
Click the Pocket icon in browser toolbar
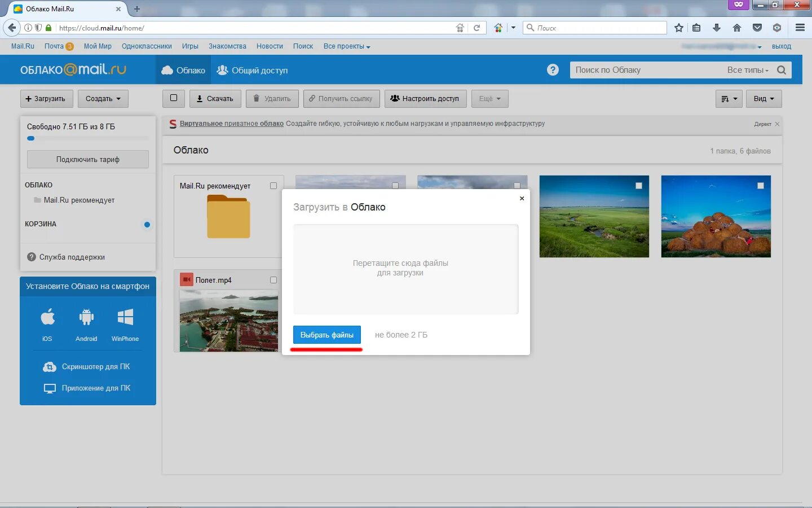tap(757, 28)
